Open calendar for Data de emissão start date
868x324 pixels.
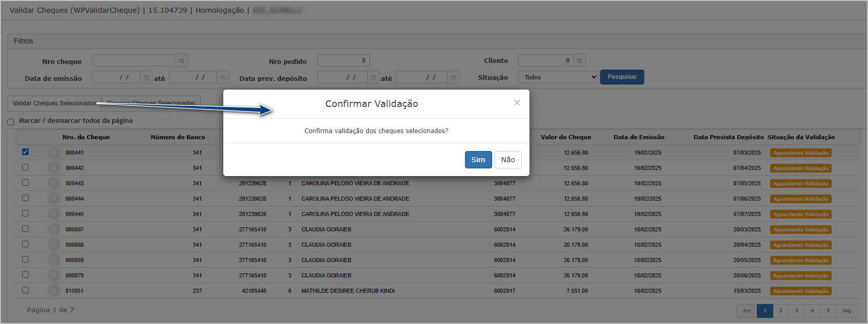(146, 78)
